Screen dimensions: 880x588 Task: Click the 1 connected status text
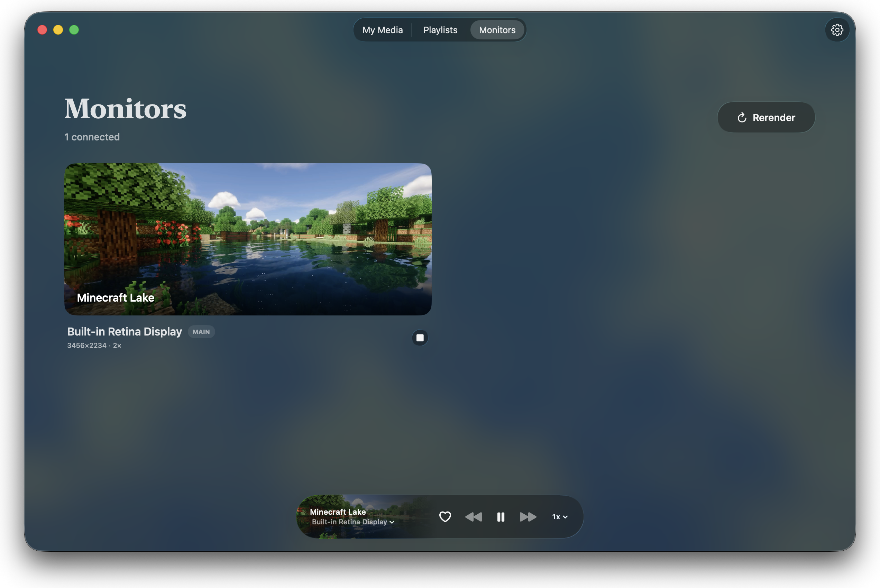coord(92,137)
